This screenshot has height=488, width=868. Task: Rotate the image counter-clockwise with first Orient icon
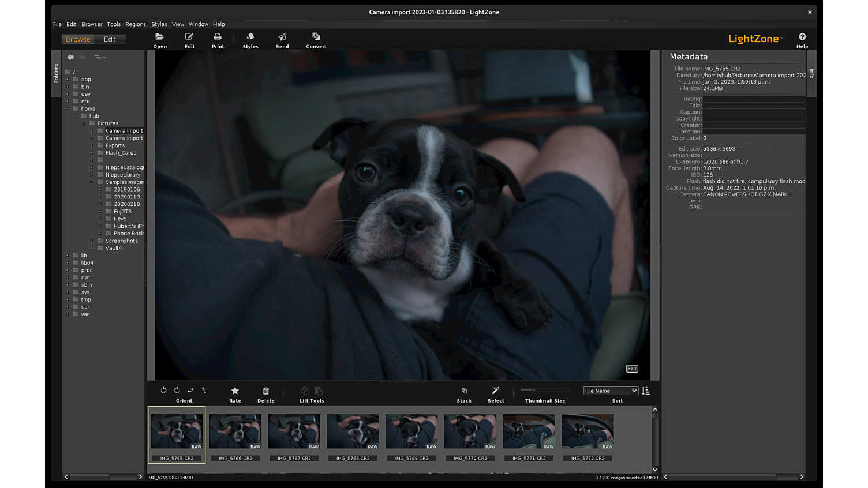[164, 391]
